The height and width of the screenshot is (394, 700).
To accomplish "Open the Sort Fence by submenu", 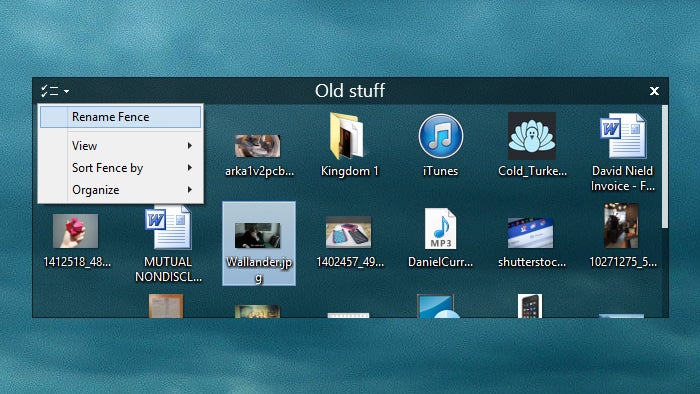I will coord(121,168).
